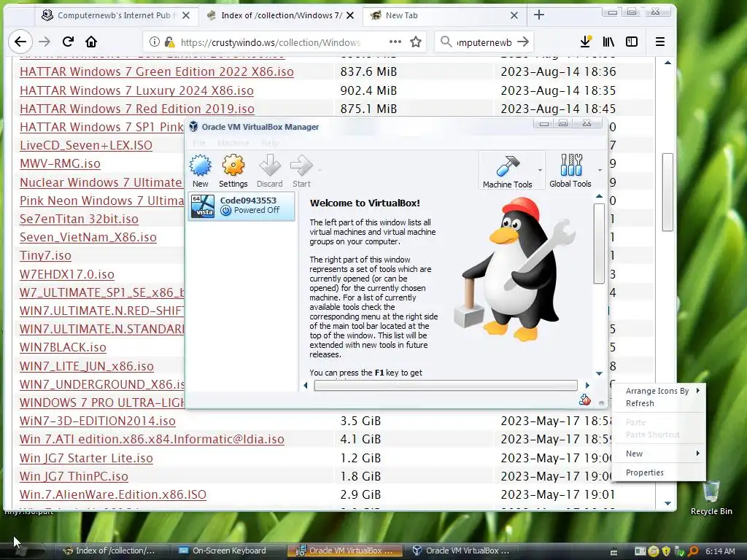Viewport: 747px width, 560px height.
Task: Expand the Machine Tools dropdown arrow
Action: (540, 170)
